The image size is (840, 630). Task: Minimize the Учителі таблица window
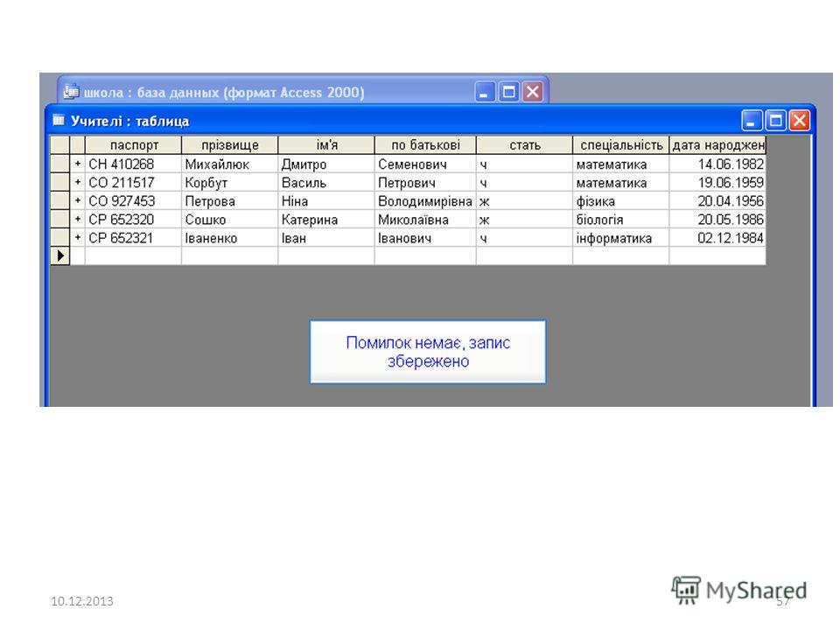click(x=751, y=121)
